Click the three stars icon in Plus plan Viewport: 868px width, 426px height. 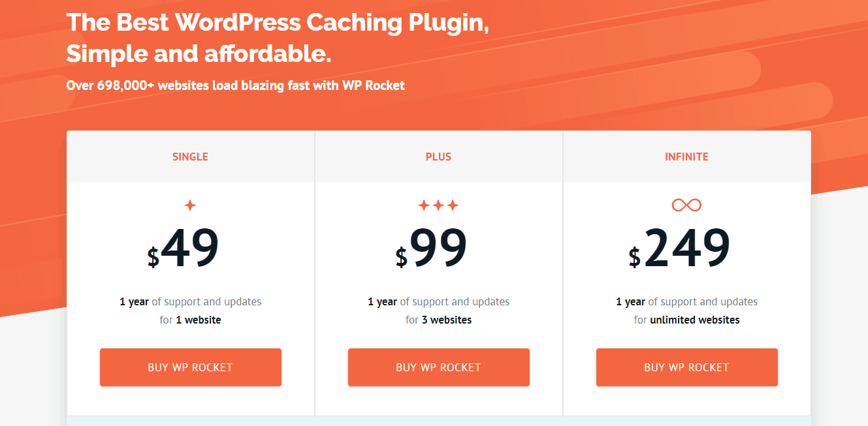pos(438,205)
